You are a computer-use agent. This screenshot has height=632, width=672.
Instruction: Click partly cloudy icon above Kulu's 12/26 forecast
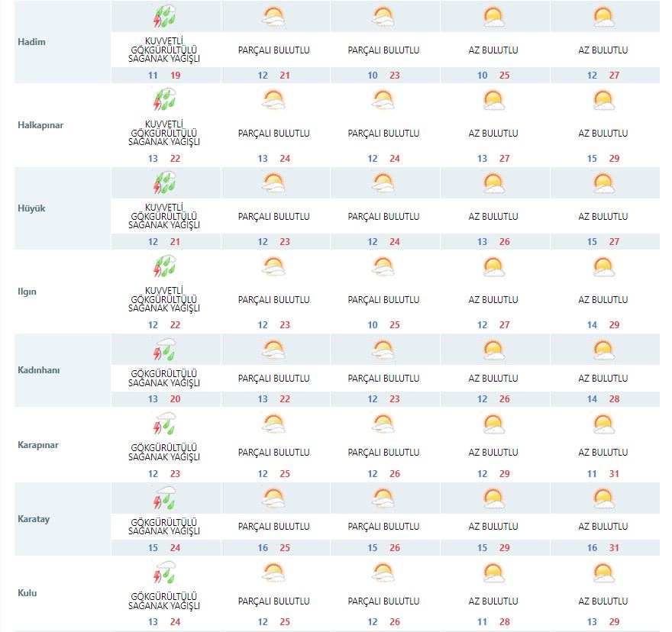pyautogui.click(x=383, y=572)
